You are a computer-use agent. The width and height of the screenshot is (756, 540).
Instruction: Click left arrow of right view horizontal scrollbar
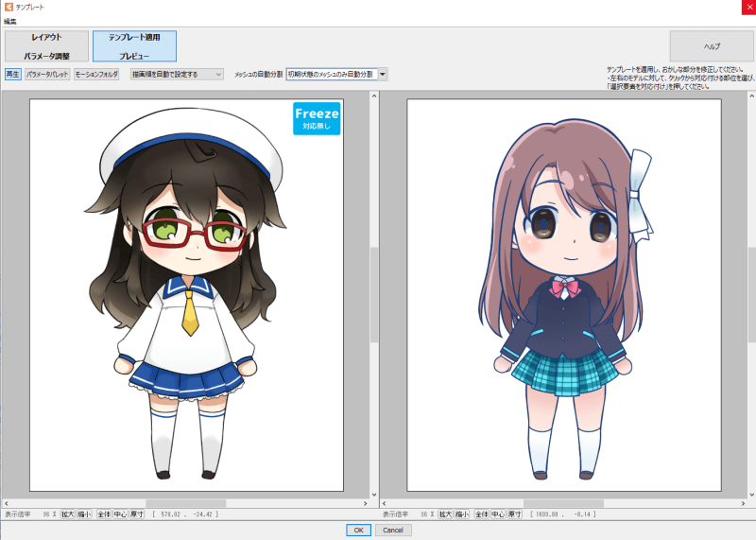click(x=385, y=503)
